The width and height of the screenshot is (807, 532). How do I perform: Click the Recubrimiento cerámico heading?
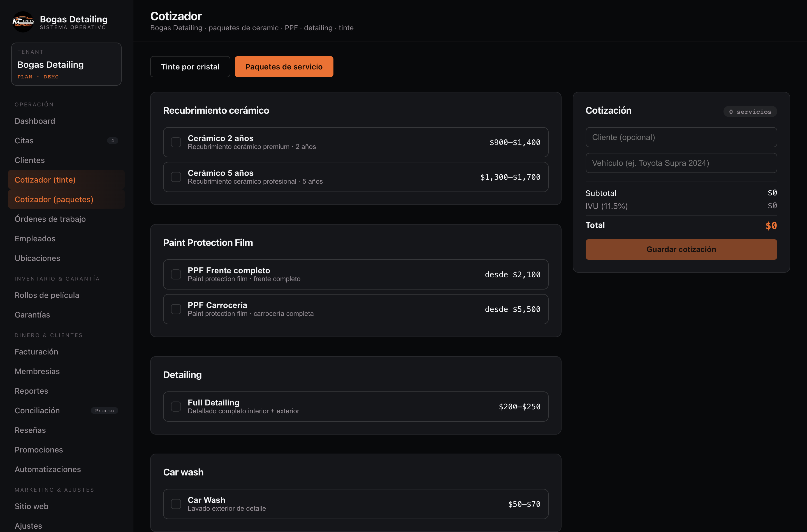tap(216, 111)
